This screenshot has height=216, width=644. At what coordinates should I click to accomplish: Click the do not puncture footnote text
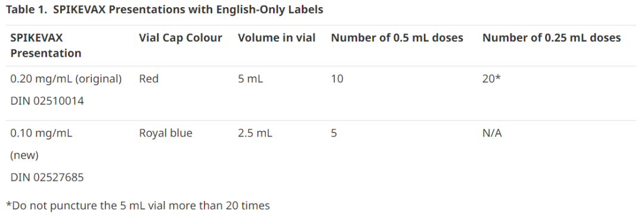[x=138, y=205]
